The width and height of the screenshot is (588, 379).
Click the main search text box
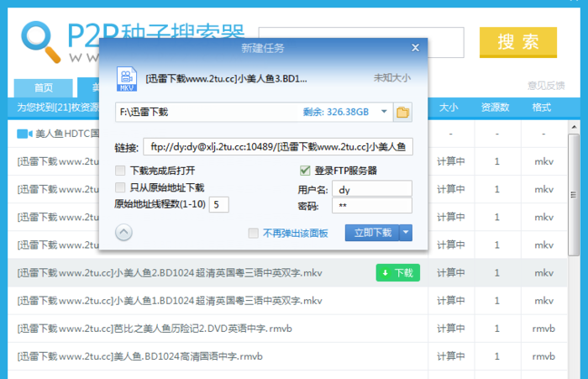[361, 42]
